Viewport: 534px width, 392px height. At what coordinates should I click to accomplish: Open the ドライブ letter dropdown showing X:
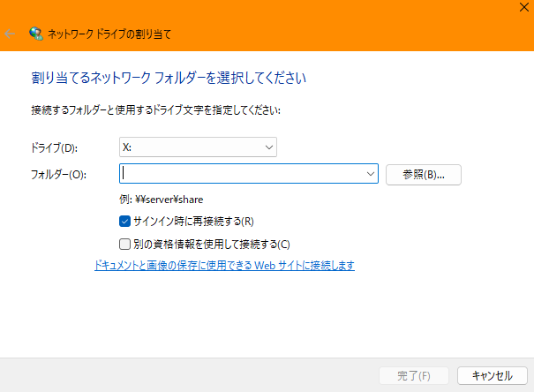coord(198,147)
